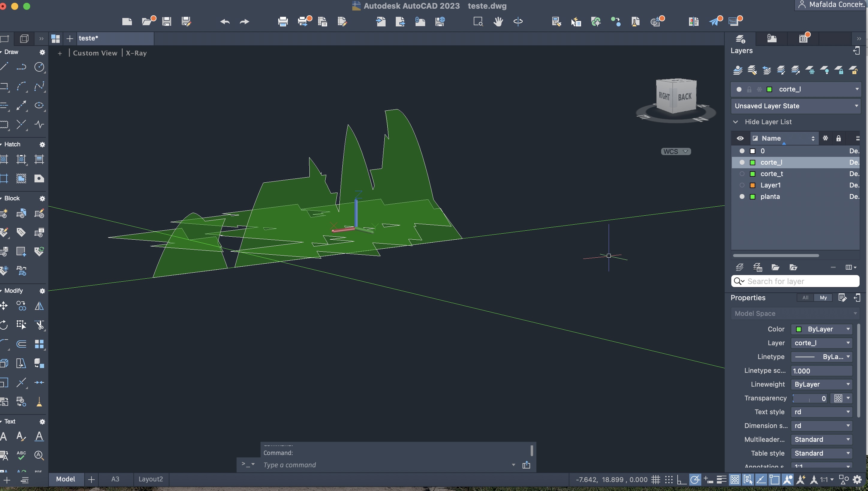
Task: Activate the Pan hand tool
Action: (x=498, y=22)
